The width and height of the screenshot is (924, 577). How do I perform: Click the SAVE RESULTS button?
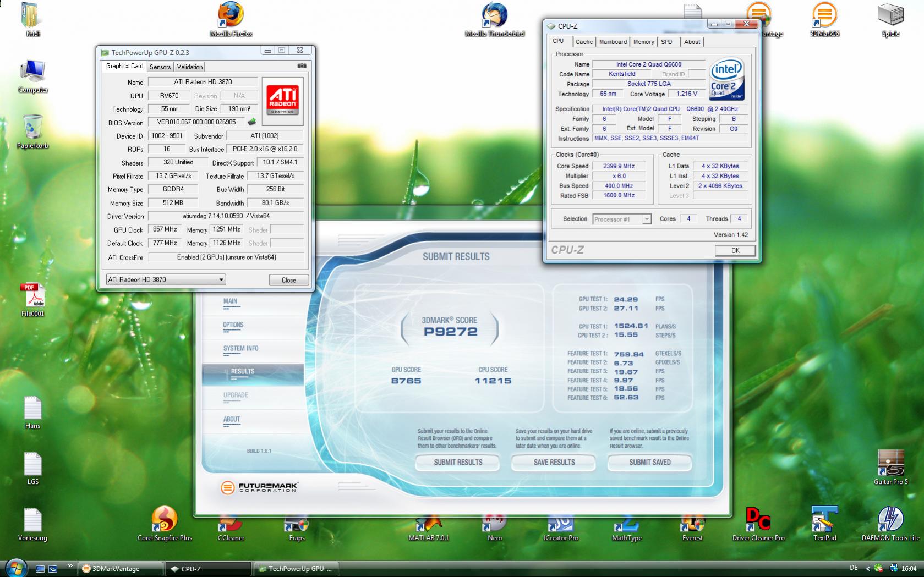coord(554,463)
